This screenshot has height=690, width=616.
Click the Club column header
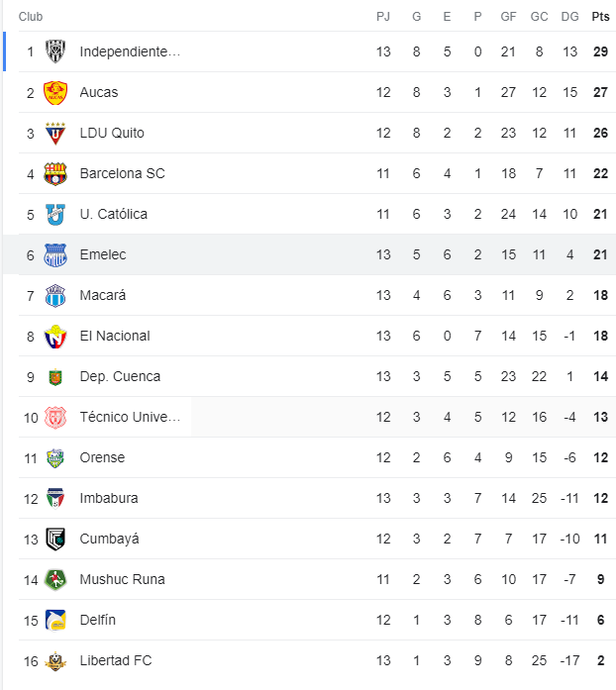pos(31,17)
